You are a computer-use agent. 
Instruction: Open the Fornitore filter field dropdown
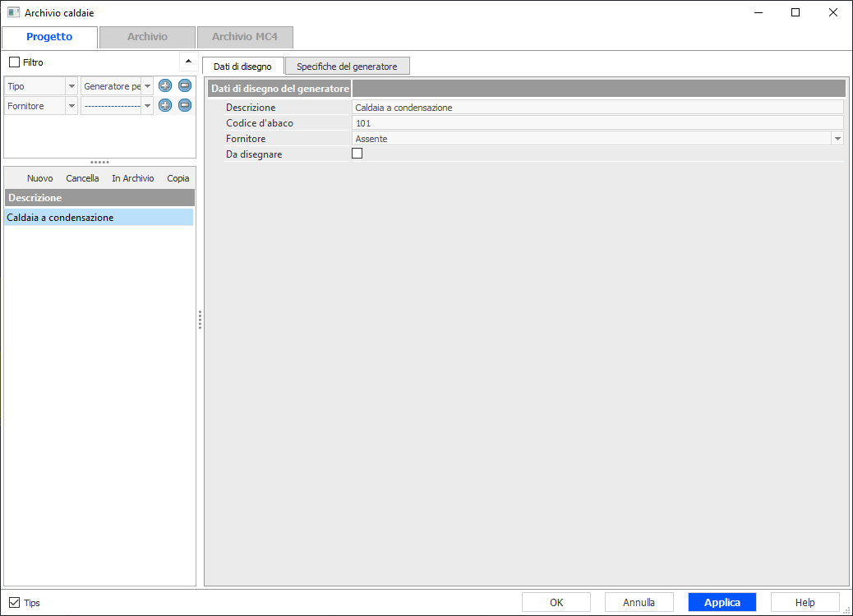[71, 106]
